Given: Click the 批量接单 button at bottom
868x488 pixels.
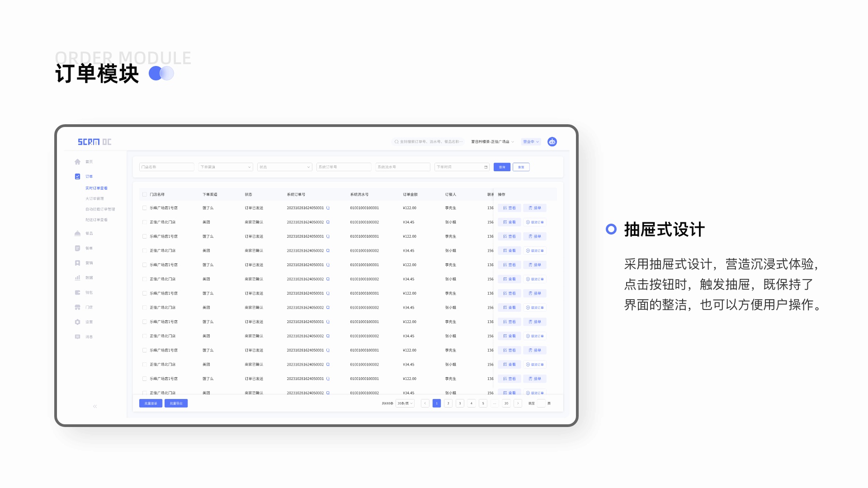Looking at the screenshot, I should tap(151, 404).
